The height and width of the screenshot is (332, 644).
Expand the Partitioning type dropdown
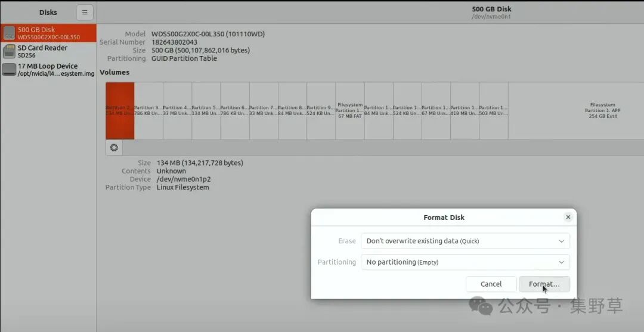[465, 262]
